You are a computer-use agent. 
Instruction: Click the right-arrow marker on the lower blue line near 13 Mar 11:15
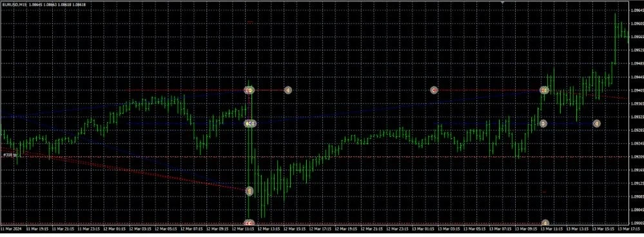click(543, 123)
